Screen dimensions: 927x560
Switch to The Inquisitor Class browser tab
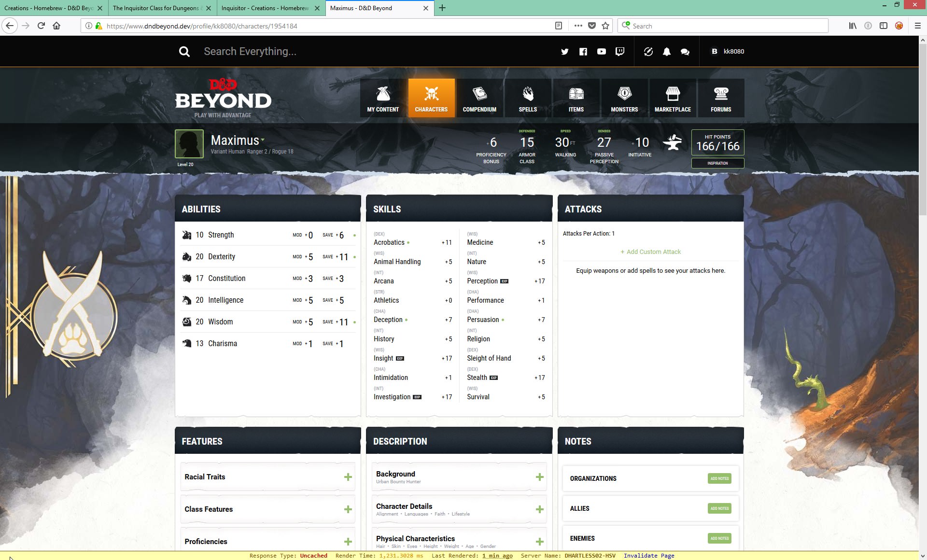[162, 8]
